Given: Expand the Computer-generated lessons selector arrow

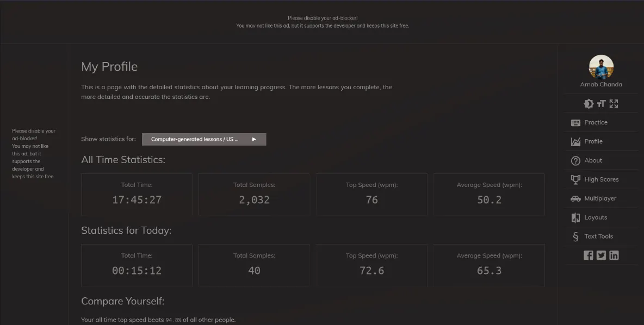Looking at the screenshot, I should [x=253, y=139].
